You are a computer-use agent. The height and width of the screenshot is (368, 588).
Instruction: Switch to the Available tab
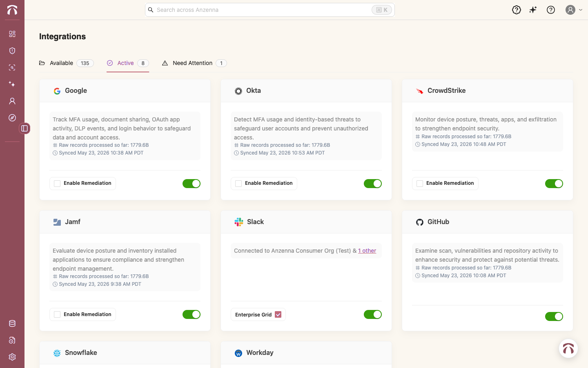67,63
